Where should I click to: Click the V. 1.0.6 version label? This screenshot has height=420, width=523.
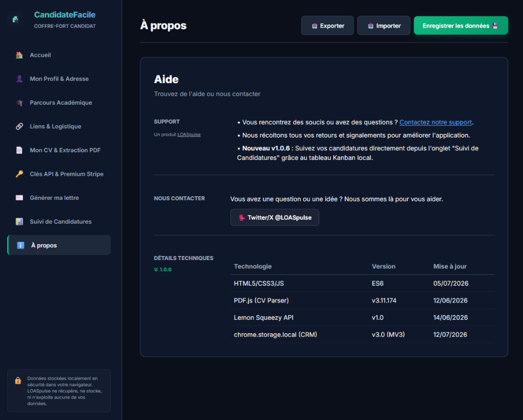tap(163, 270)
